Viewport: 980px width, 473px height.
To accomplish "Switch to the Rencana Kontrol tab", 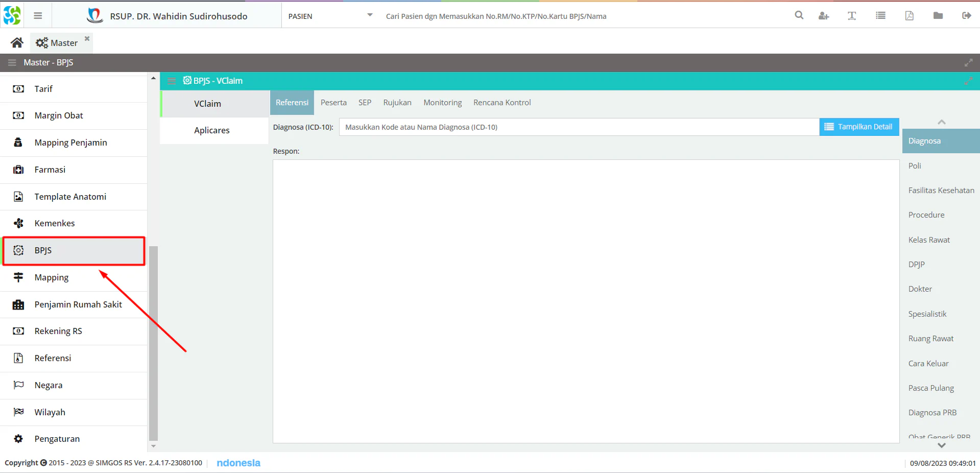I will coord(502,103).
